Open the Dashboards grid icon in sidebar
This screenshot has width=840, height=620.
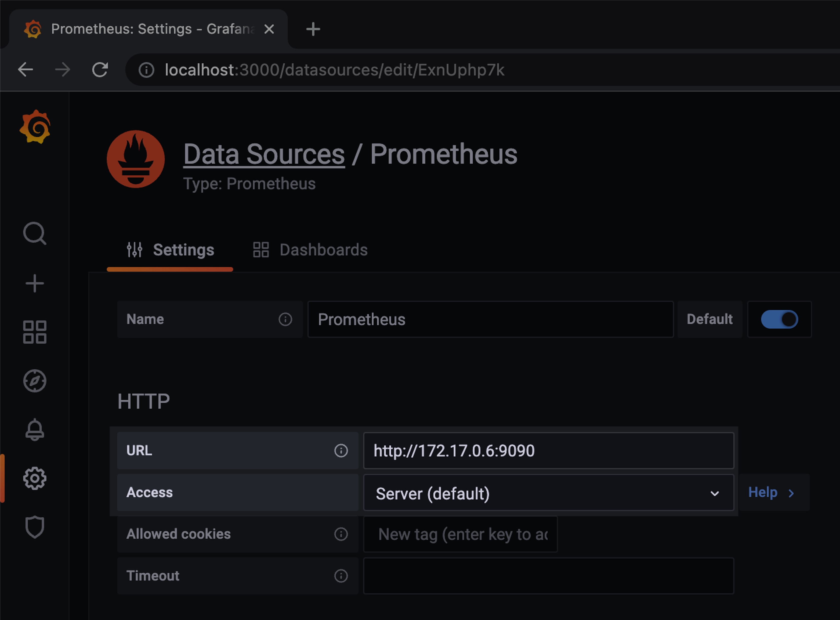(34, 332)
